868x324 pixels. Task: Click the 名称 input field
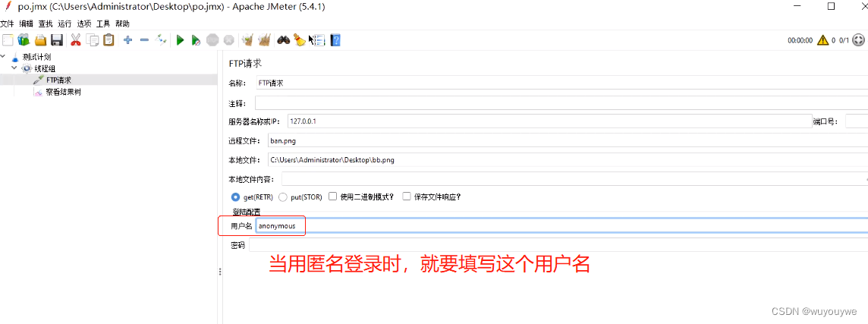[561, 83]
